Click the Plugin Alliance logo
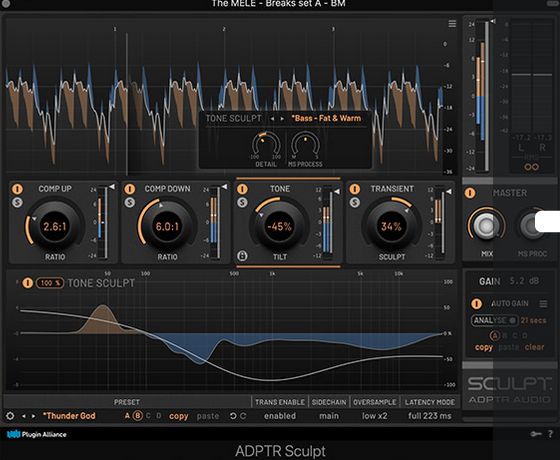Image resolution: width=560 pixels, height=460 pixels. [x=37, y=435]
